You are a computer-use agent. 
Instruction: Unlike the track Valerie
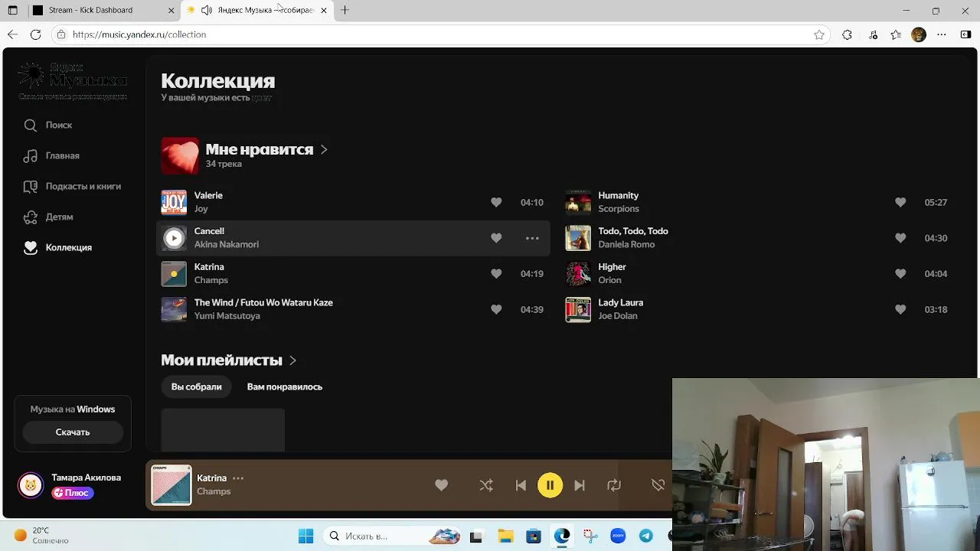pos(496,202)
